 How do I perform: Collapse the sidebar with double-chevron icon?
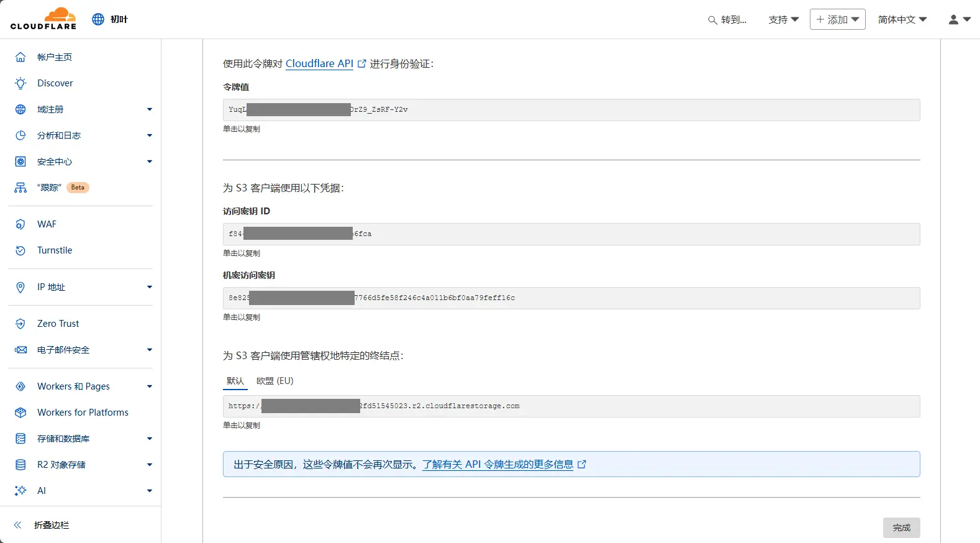[18, 525]
